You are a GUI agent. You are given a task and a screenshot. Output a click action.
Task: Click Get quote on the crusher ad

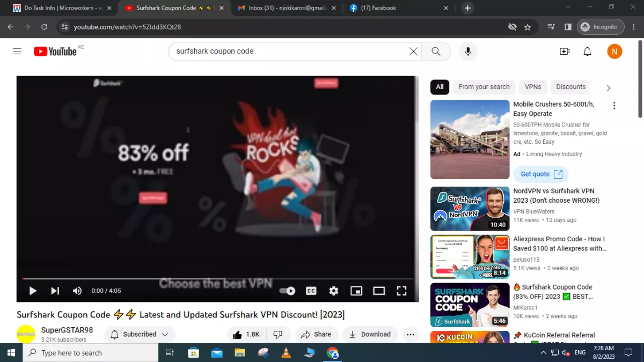click(x=540, y=174)
